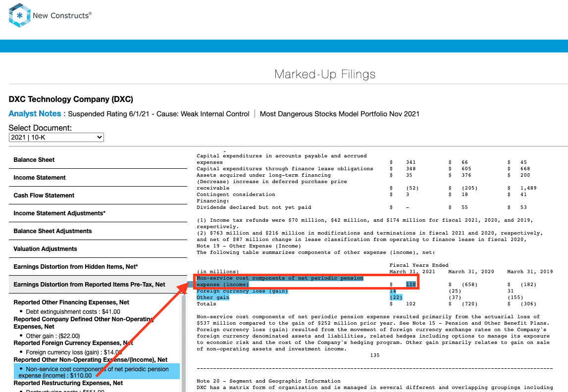Click the Note 20 – Segment and Geographic line
568x392 pixels.
[268, 381]
